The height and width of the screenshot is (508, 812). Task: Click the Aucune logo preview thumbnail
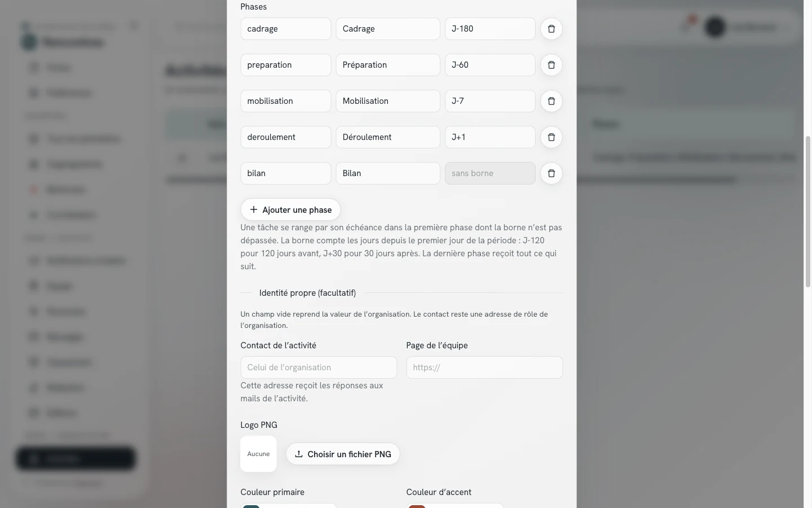pyautogui.click(x=258, y=454)
